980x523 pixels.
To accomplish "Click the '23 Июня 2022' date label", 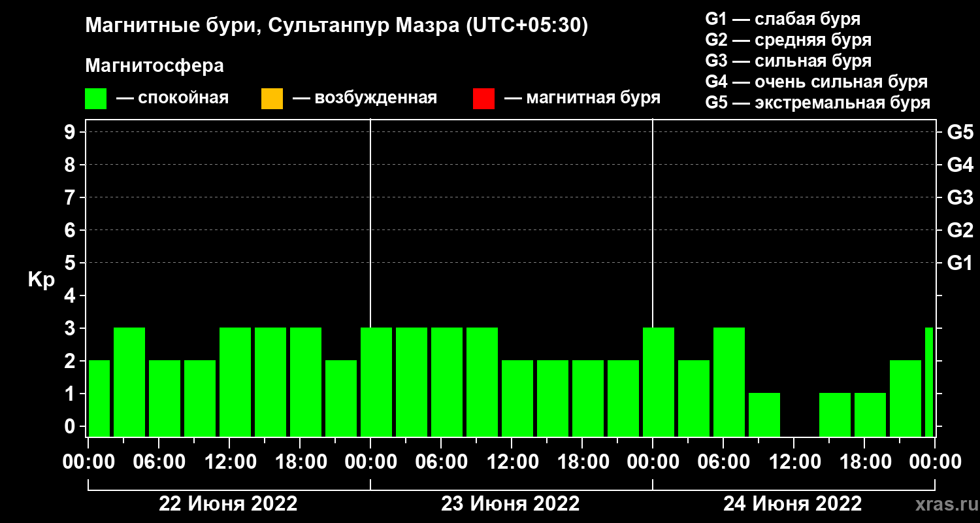I will pos(510,504).
